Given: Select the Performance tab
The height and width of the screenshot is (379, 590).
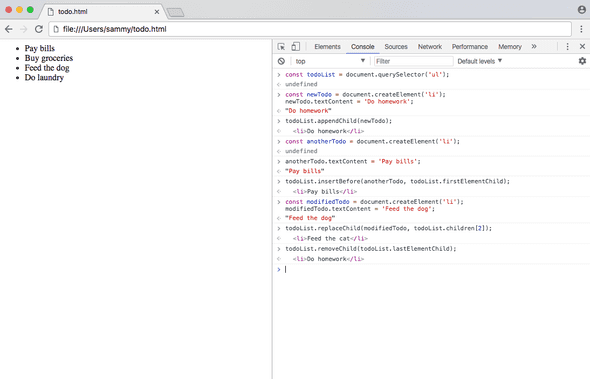Looking at the screenshot, I should tap(470, 47).
